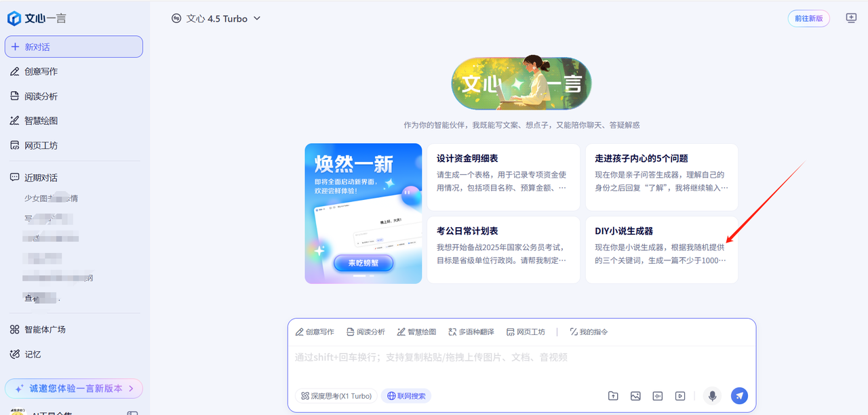This screenshot has width=868, height=415.
Task: Open the recent chat starting with 少女图
Action: click(52, 198)
